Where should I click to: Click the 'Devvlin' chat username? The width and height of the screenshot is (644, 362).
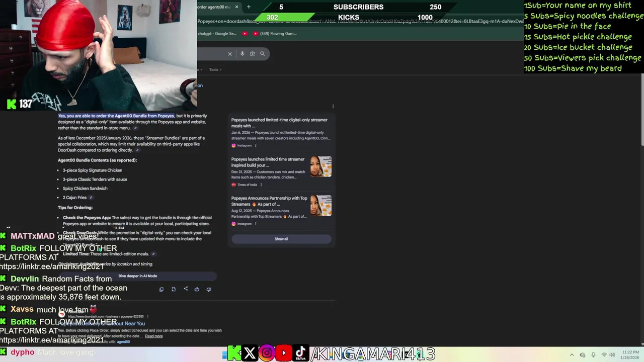click(25, 279)
